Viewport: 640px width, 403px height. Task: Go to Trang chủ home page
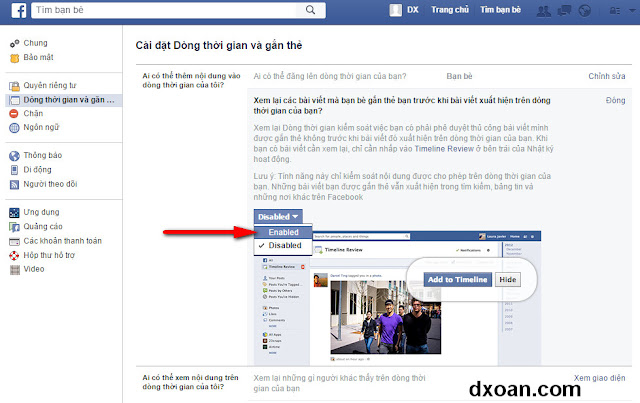tap(450, 10)
